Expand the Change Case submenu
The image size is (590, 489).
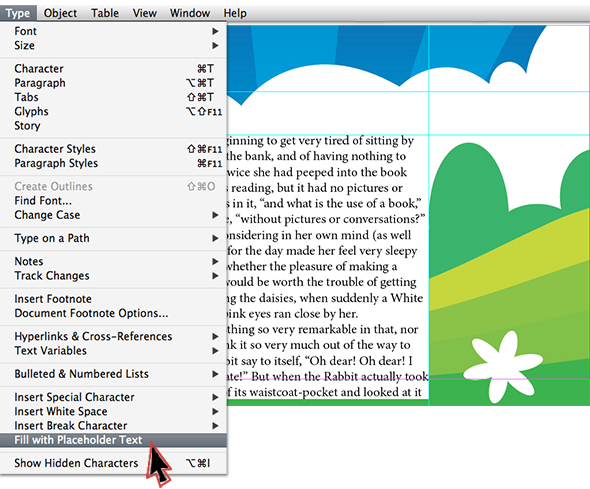113,215
